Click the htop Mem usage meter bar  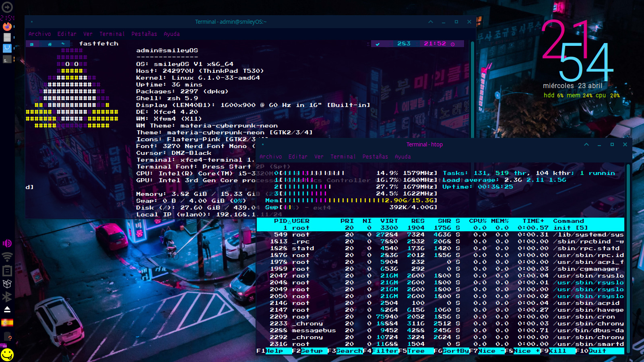pos(351,200)
